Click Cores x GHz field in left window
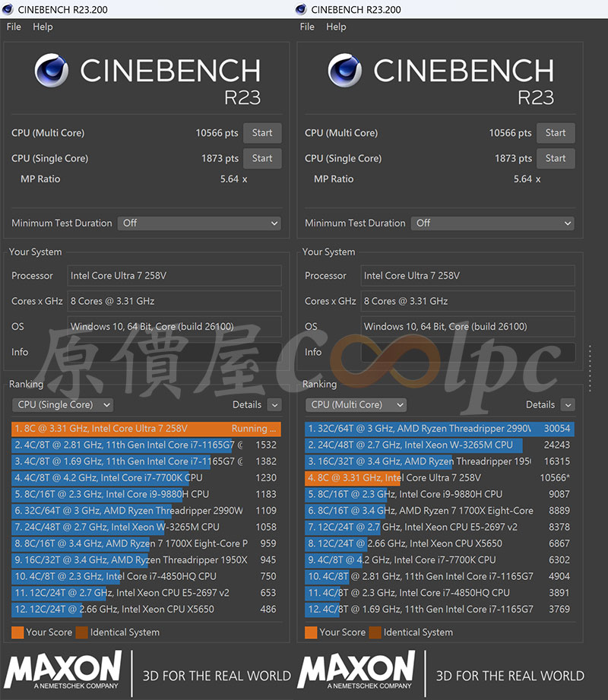 click(174, 301)
